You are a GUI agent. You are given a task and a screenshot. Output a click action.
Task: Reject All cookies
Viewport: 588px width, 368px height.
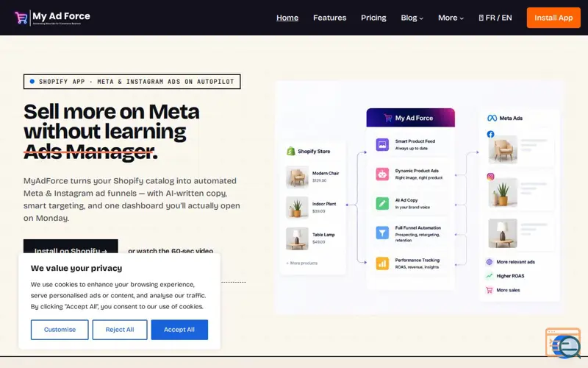click(x=120, y=330)
